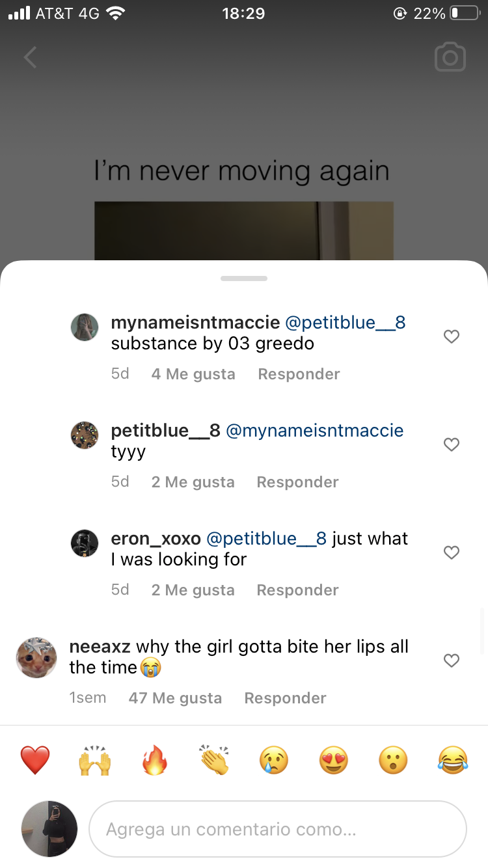The height and width of the screenshot is (868, 488).
Task: Like neeaxz's comment with the heart
Action: click(x=451, y=660)
